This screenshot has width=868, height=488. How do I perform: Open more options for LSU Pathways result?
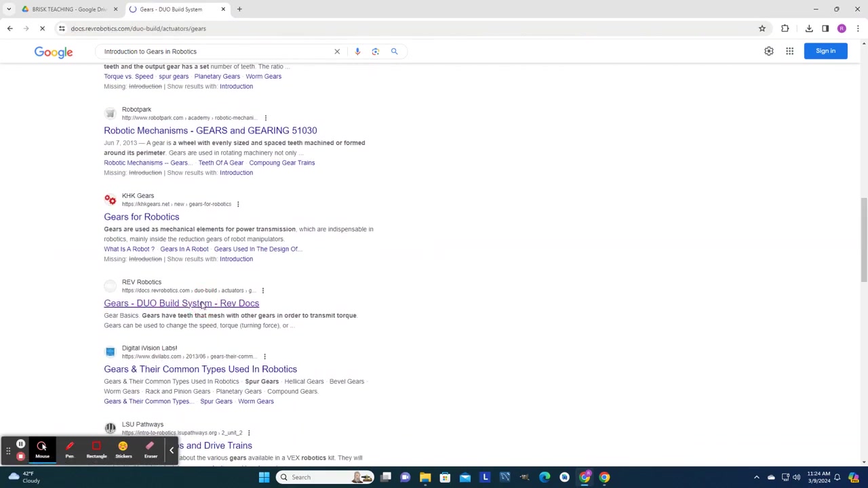[x=248, y=433]
